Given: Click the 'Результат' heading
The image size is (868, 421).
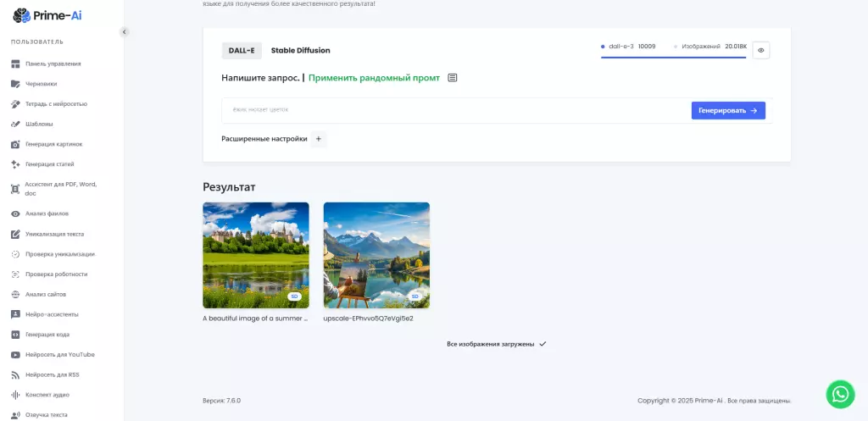Looking at the screenshot, I should click(x=229, y=187).
